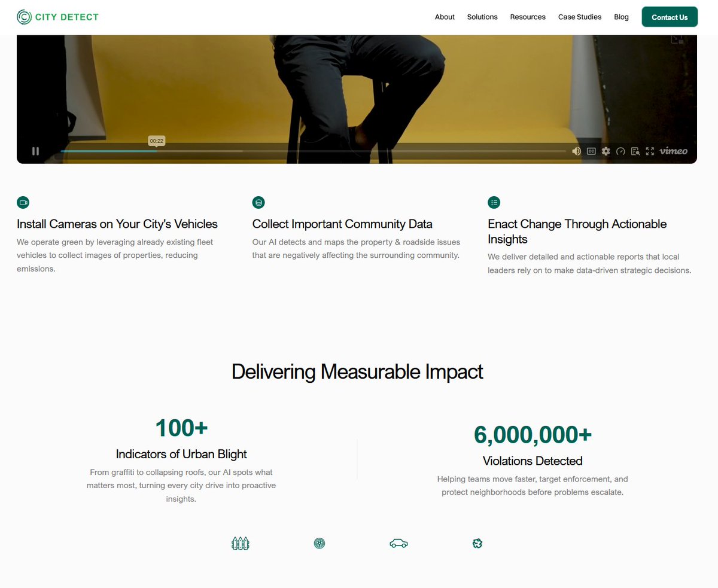Click 'Collect Important Community Data' heading

[x=342, y=224]
